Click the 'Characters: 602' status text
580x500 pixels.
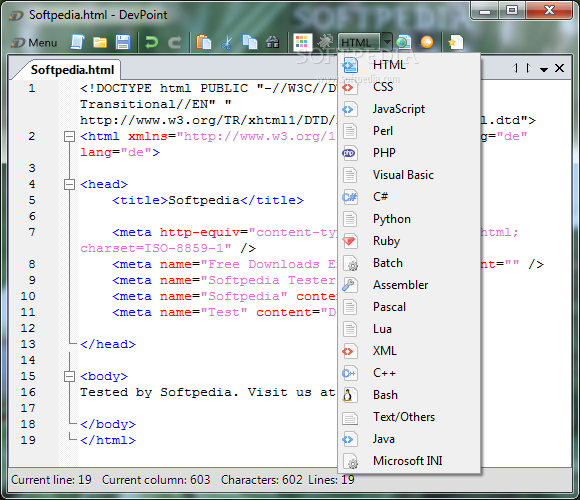point(262,480)
